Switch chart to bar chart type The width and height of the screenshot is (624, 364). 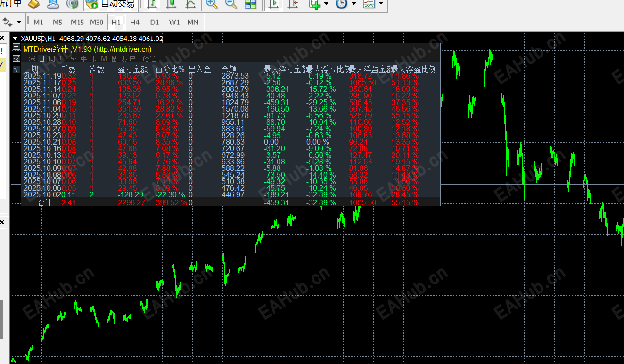[x=151, y=4]
